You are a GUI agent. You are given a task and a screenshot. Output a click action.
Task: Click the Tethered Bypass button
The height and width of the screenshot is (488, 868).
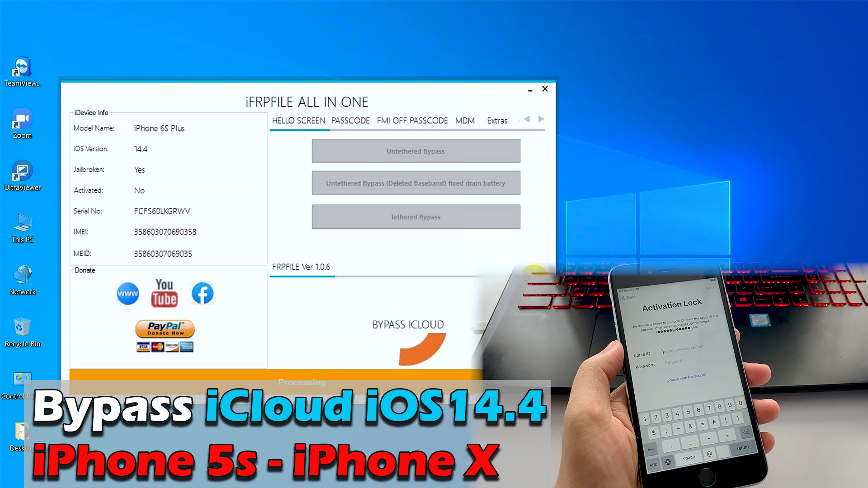pos(416,217)
